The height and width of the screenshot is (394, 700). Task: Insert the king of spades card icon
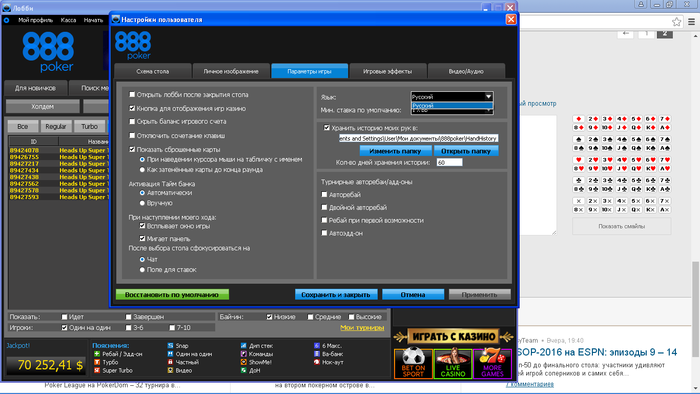pos(650,148)
